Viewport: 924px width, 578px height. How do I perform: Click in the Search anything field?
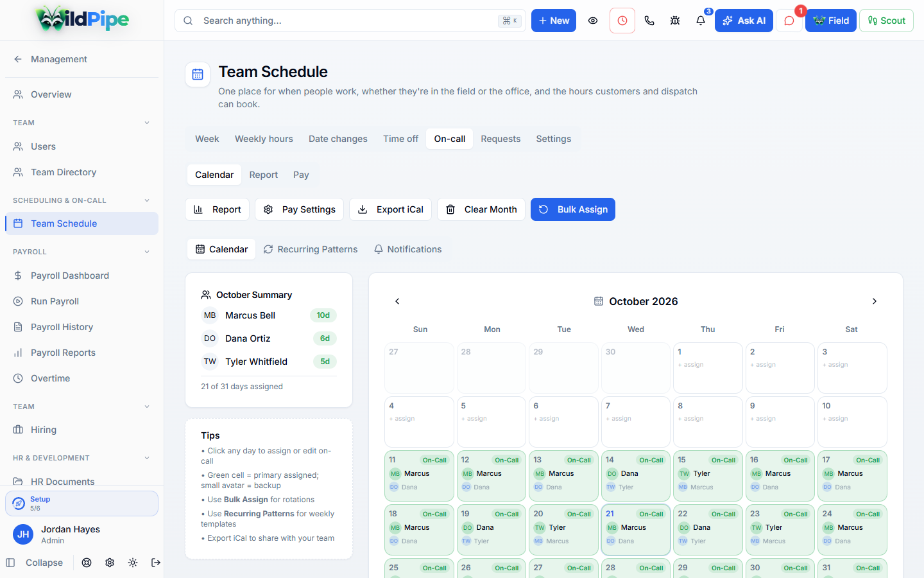point(350,21)
